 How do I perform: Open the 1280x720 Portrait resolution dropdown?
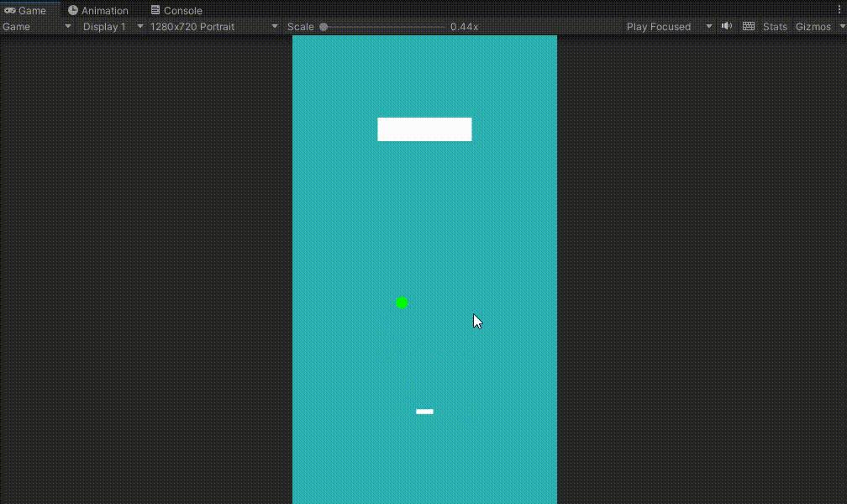pos(208,26)
